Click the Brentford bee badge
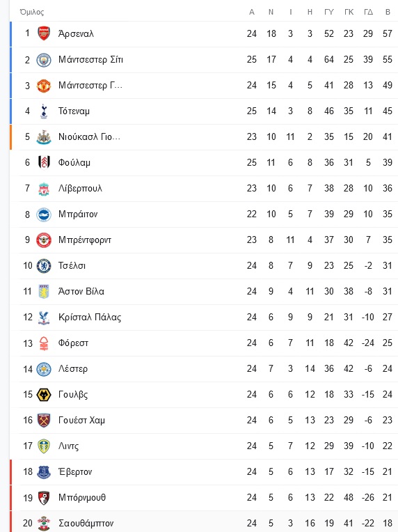398x532 pixels. tap(44, 240)
